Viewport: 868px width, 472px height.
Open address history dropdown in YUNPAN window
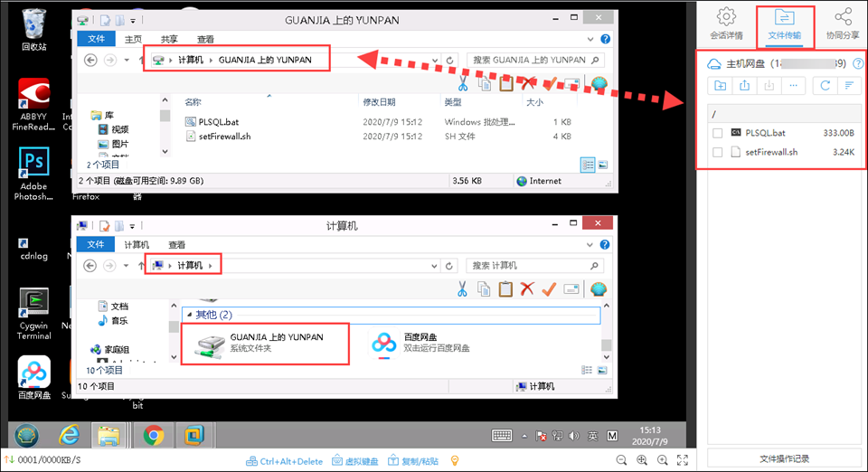(x=435, y=61)
